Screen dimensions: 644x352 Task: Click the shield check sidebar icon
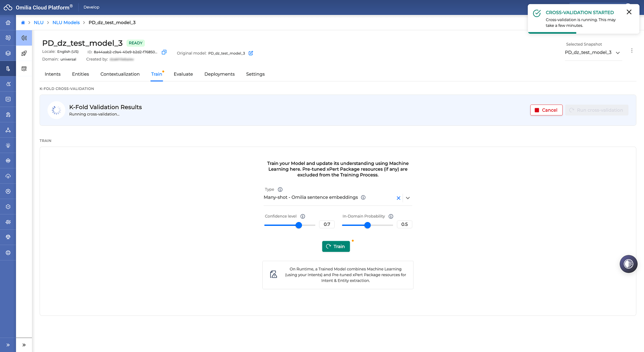pyautogui.click(x=8, y=207)
